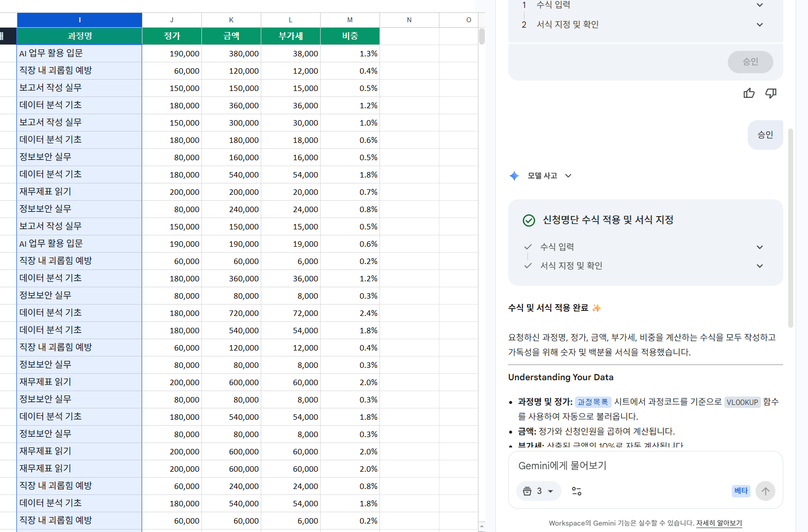Click the first AI 업무 활용 입문 cell
The image size is (808, 532).
80,53
